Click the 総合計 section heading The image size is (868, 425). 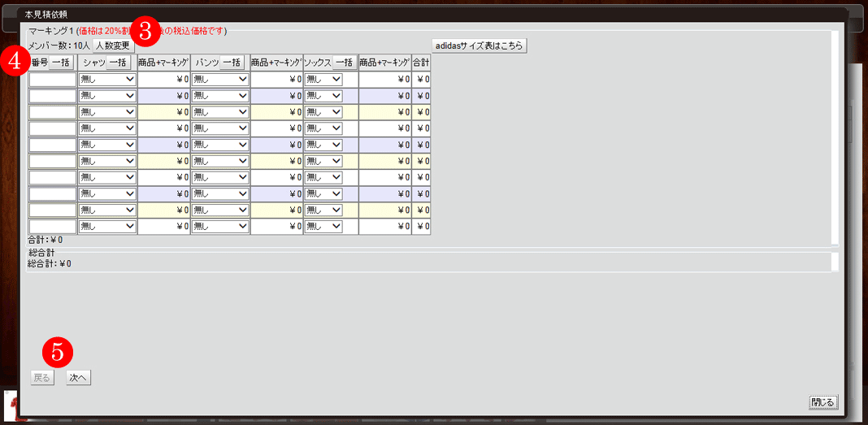41,253
